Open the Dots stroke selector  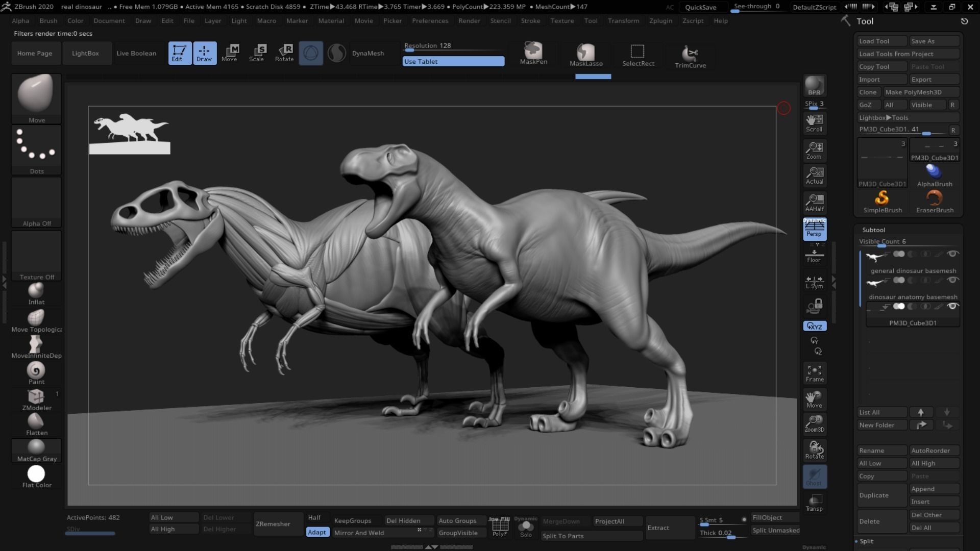[x=37, y=151]
